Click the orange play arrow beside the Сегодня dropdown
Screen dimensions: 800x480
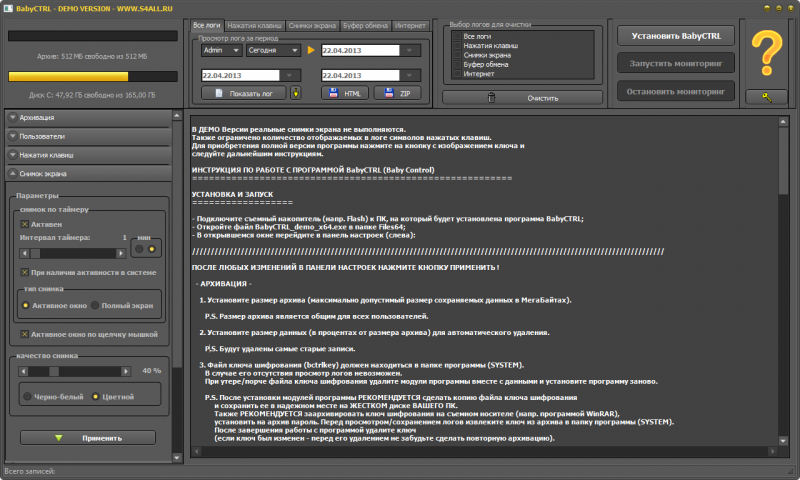311,50
